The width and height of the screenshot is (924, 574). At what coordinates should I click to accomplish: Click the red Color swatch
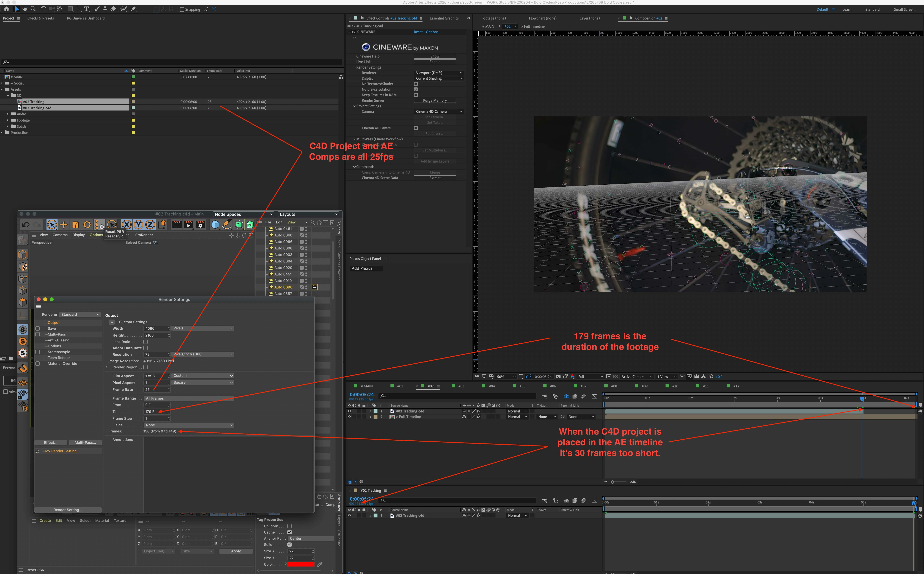pyautogui.click(x=301, y=564)
